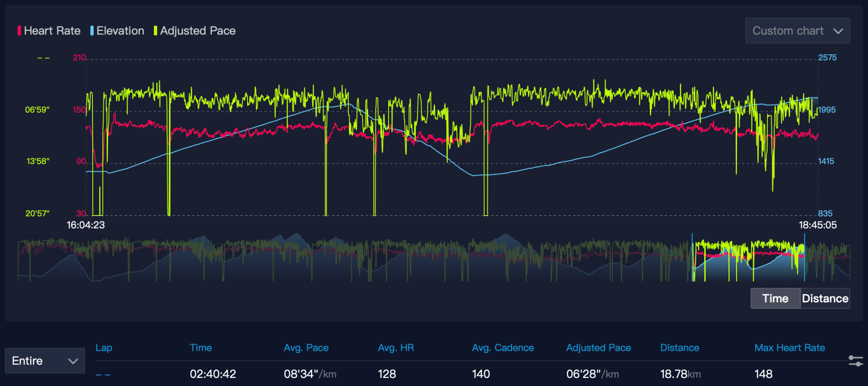Click the Avg. Pace column header
The height and width of the screenshot is (386, 868).
click(x=306, y=348)
